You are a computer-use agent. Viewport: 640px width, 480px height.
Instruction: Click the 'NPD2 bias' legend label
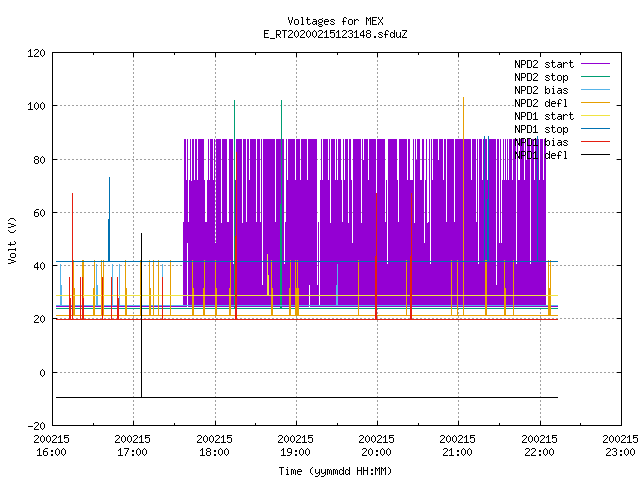[x=541, y=90]
